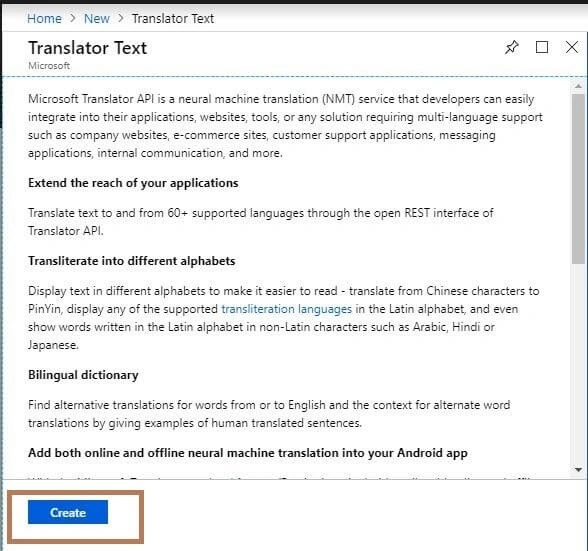Open the transliteration languages link
The width and height of the screenshot is (588, 551).
coord(286,309)
